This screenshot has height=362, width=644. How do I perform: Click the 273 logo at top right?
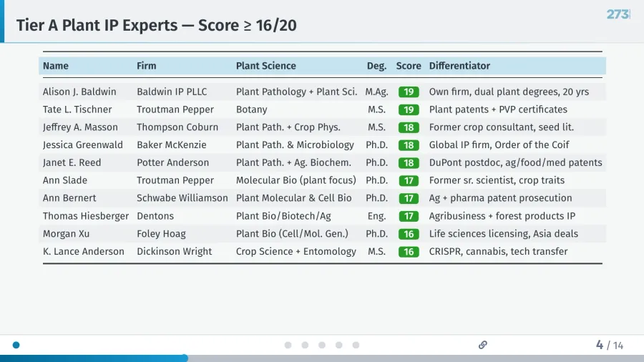coord(618,14)
